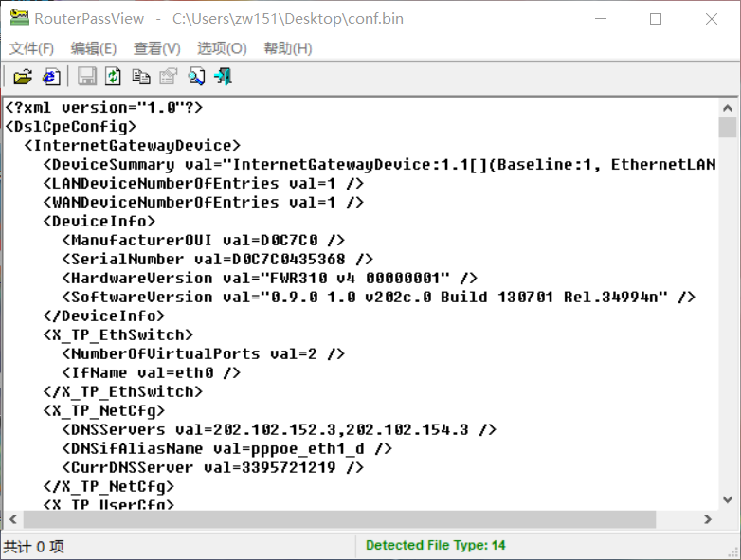Click the closing </DeviceInfo> tag line
741x560 pixels.
coord(104,316)
